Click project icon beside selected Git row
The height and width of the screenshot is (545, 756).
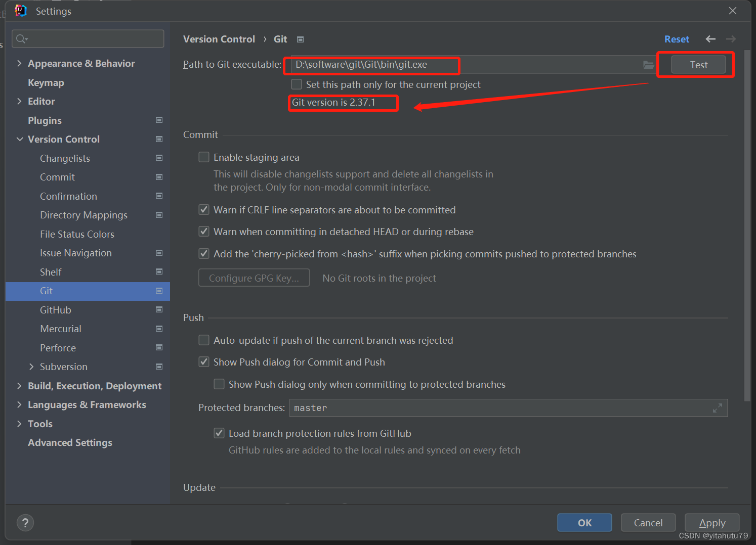pyautogui.click(x=159, y=291)
